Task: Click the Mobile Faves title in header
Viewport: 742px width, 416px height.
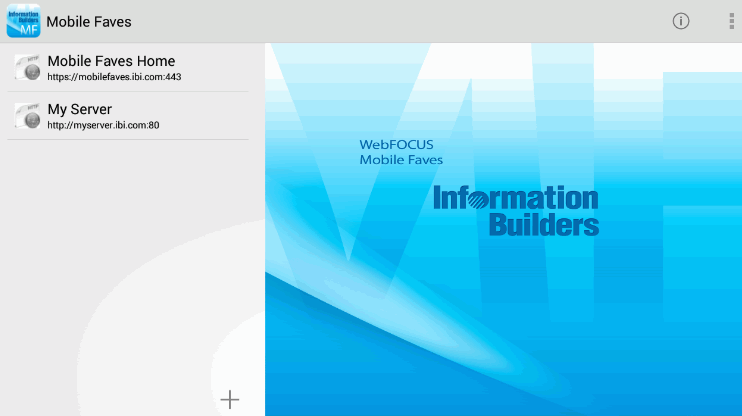Action: point(89,22)
